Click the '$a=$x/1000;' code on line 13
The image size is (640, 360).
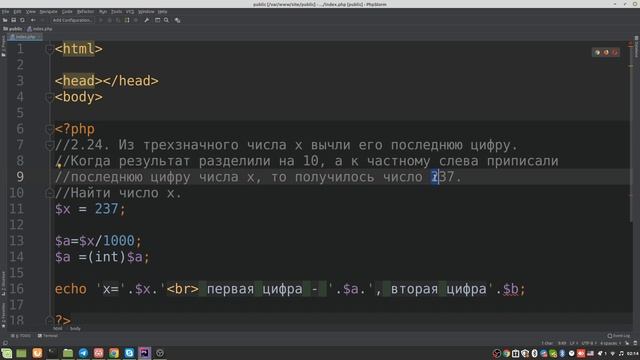click(98, 241)
